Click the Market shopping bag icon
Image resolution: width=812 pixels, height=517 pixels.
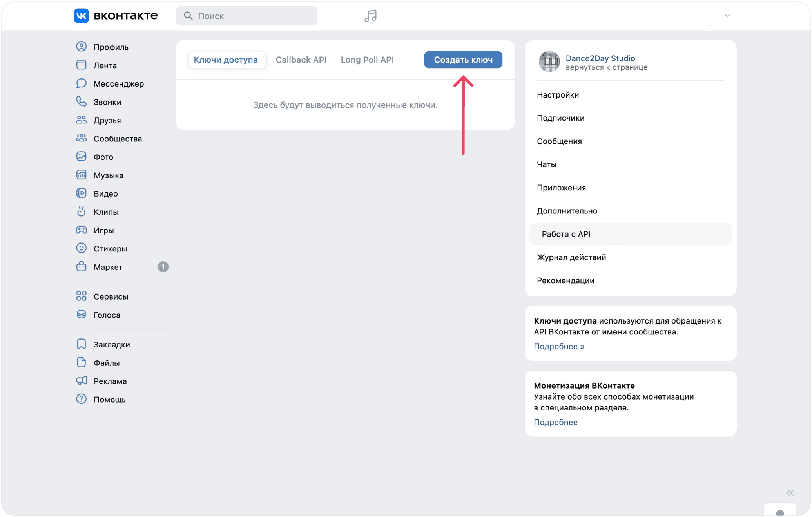(x=81, y=267)
